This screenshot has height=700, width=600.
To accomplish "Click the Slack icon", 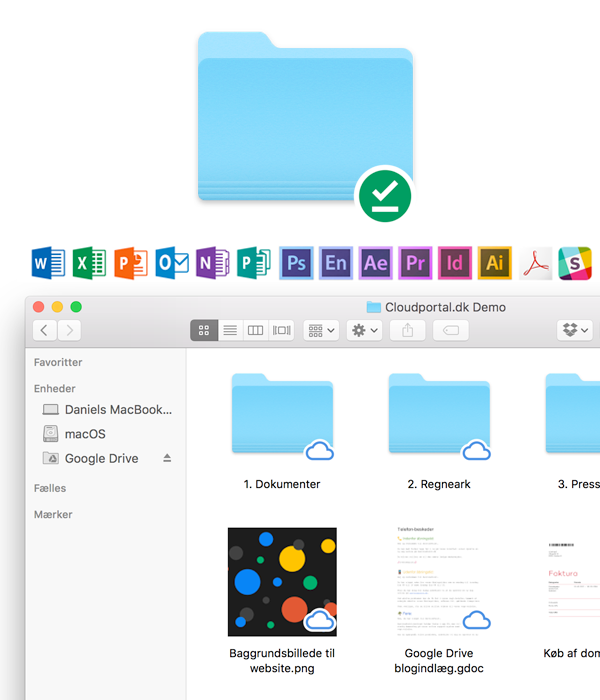I will [x=575, y=263].
